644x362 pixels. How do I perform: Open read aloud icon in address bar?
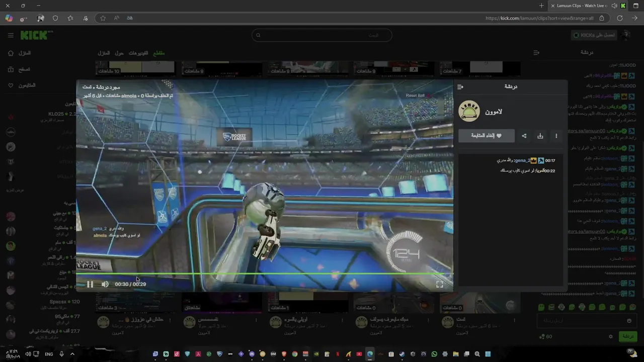[x=116, y=18]
